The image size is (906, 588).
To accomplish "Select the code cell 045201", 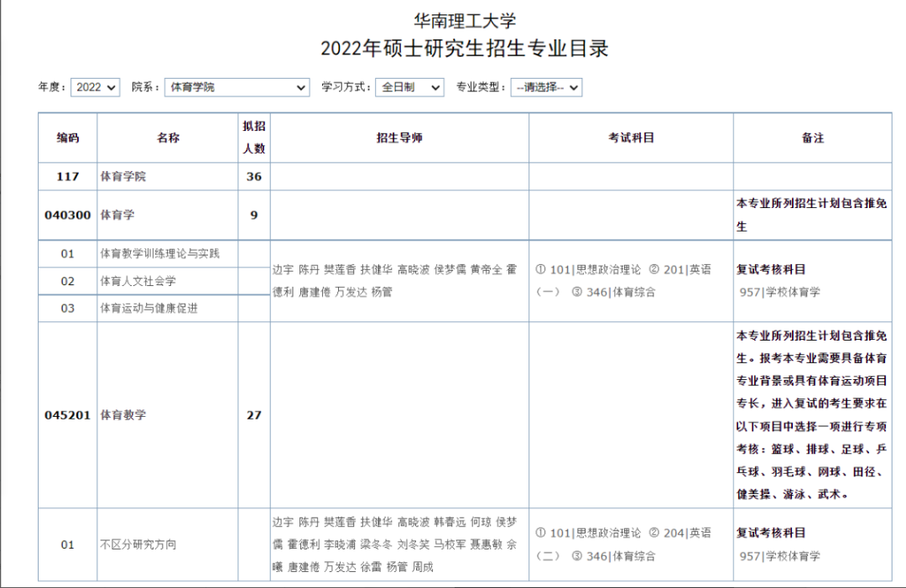I will 68,415.
